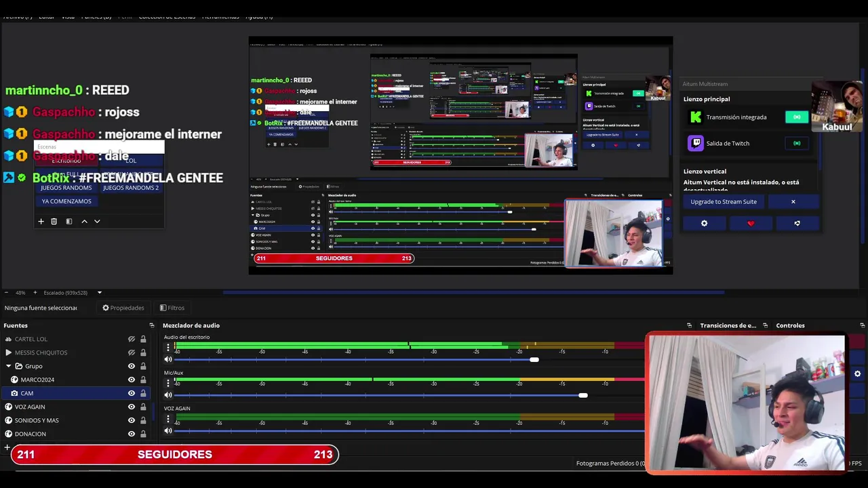Click 'Fotogramas Perdidos' status bar text
This screenshot has height=488, width=868.
point(610,464)
